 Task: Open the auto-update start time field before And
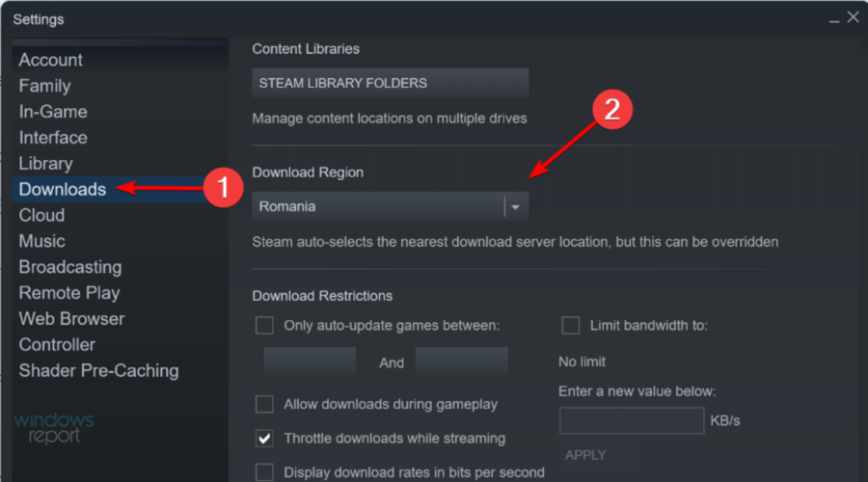(310, 361)
